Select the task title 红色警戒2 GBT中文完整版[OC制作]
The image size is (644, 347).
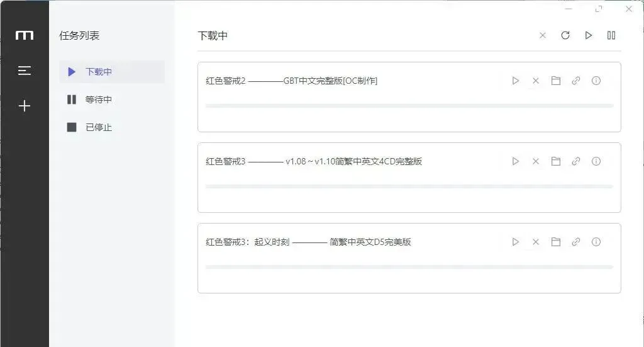pos(292,81)
